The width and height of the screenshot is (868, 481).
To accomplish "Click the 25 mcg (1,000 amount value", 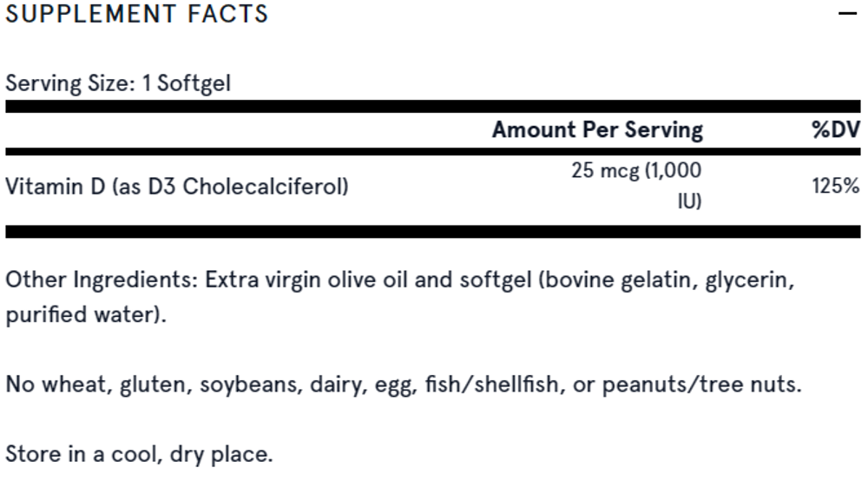I will click(636, 170).
